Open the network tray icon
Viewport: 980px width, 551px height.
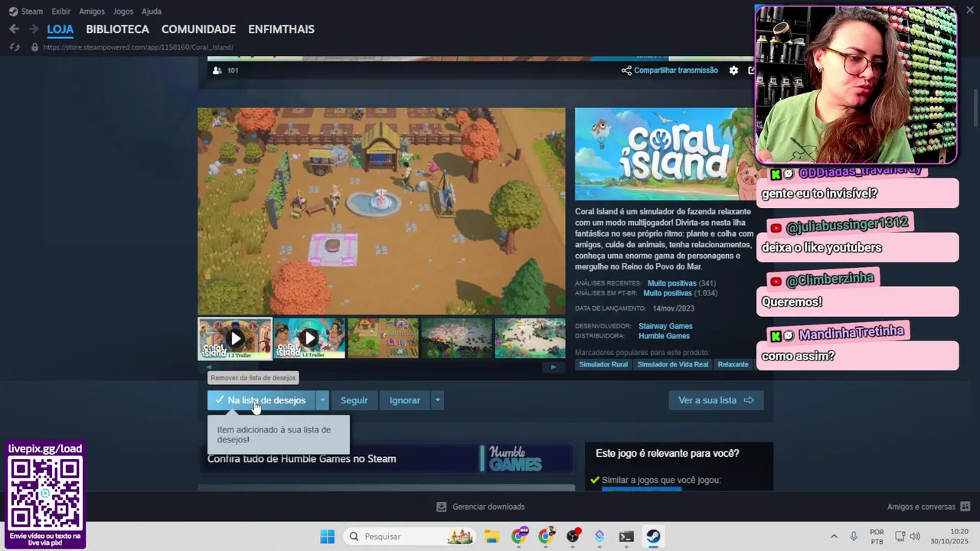pyautogui.click(x=900, y=536)
